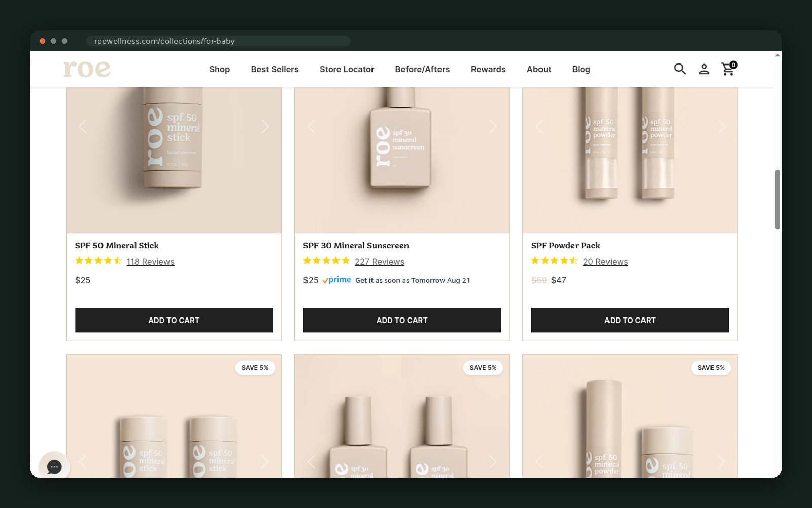Click the SPF 30 Mineral Sunscreen product image
Viewport: 812px width, 508px height.
tap(402, 160)
